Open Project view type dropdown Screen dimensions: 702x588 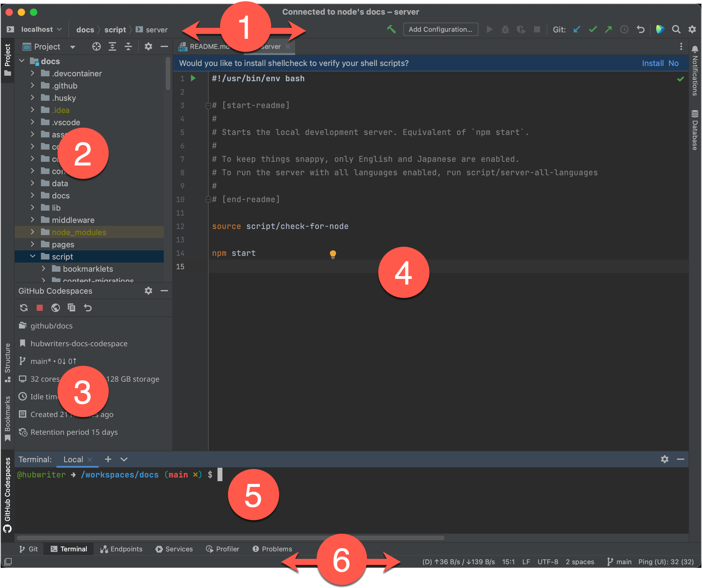point(72,47)
